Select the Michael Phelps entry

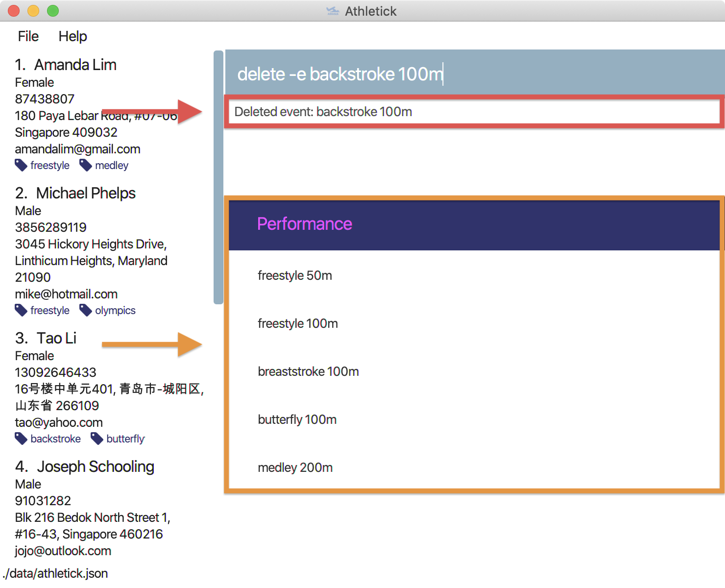(x=108, y=251)
